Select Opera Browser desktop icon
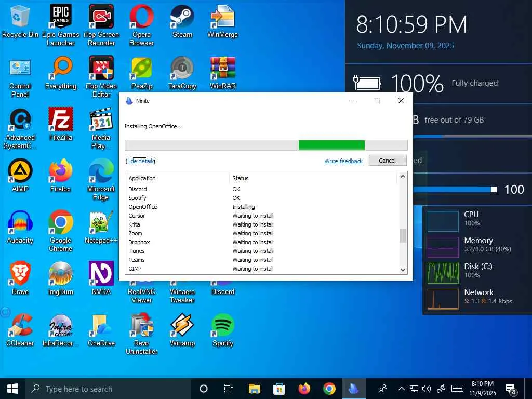Screen dimensions: 532x399 [x=141, y=25]
